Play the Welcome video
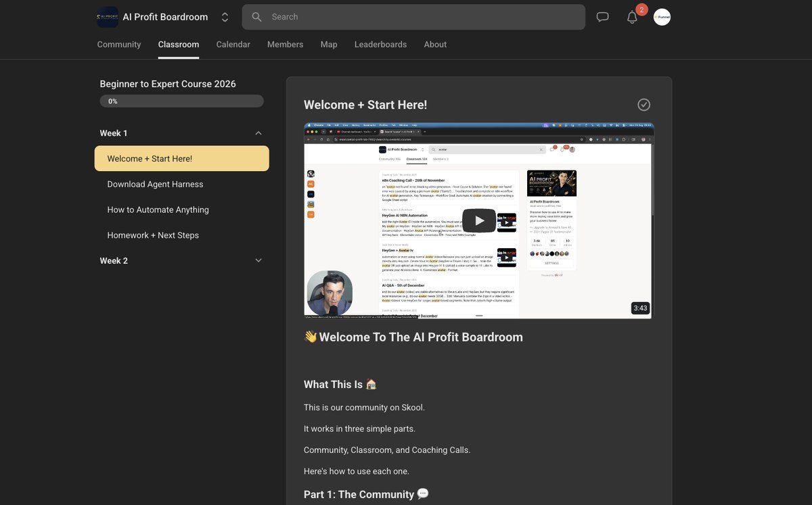The width and height of the screenshot is (812, 505). pos(479,220)
